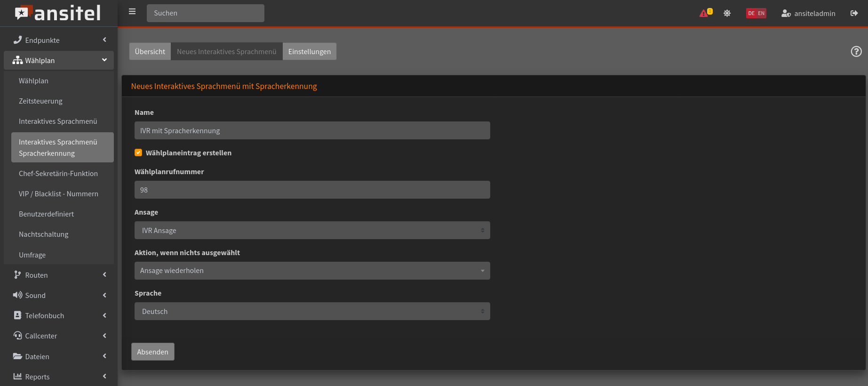Click the logout icon
The image size is (868, 386).
coord(854,13)
